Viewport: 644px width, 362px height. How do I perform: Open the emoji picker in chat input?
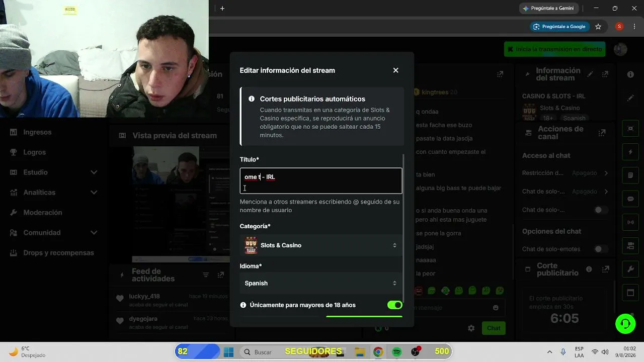496,308
